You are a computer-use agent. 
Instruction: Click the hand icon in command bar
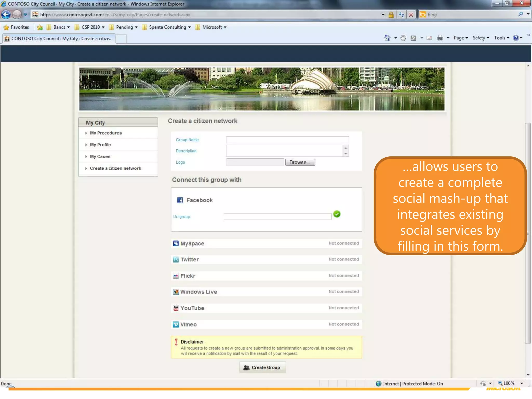pyautogui.click(x=403, y=38)
